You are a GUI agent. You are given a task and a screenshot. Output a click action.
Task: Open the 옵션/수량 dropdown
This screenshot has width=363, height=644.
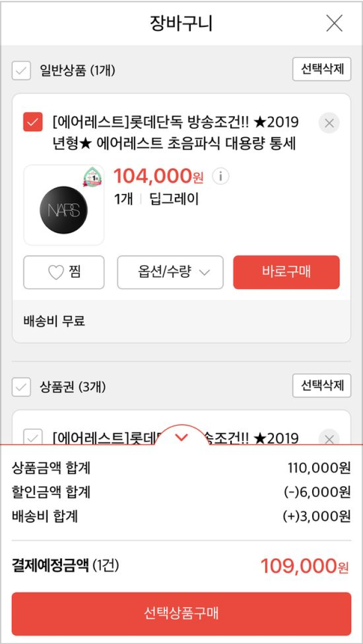(x=170, y=272)
